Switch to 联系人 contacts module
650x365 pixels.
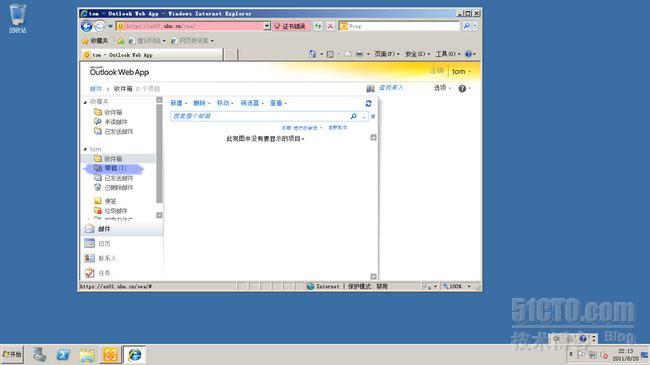[122, 258]
